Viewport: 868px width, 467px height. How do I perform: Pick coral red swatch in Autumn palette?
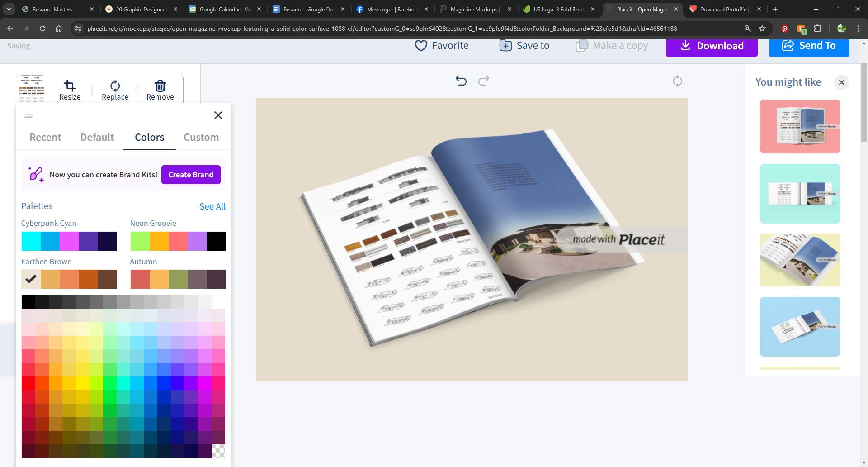[140, 279]
